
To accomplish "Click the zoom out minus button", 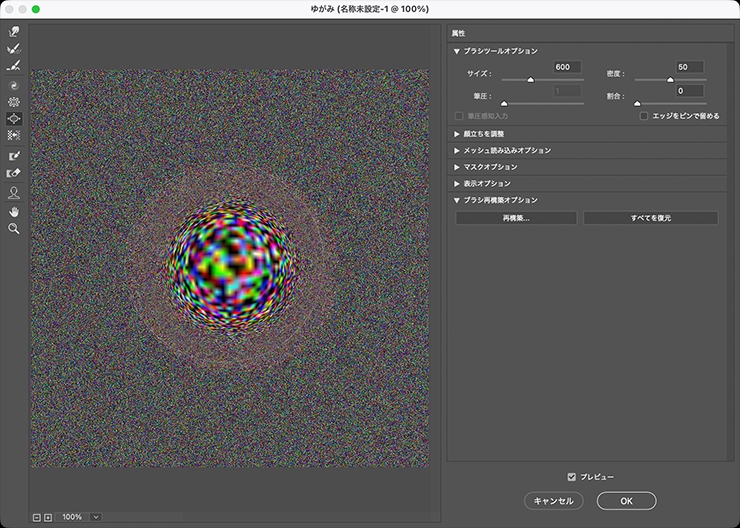I will pyautogui.click(x=37, y=517).
